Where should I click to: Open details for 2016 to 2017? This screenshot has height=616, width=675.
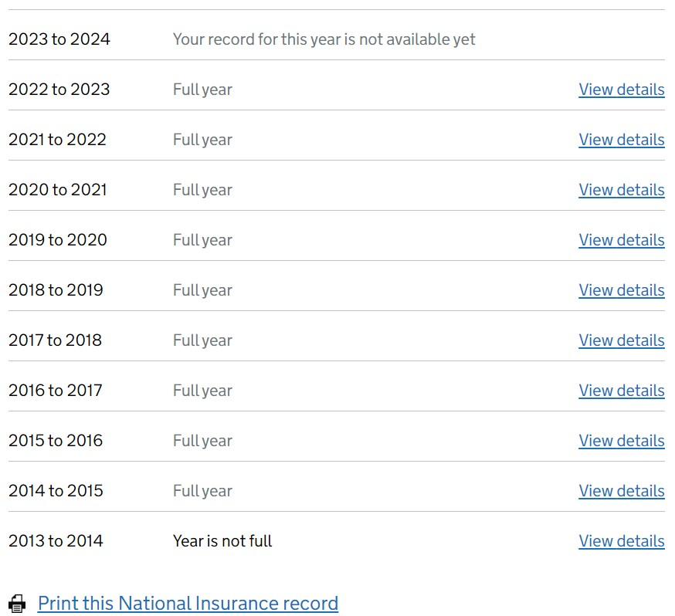(x=621, y=391)
